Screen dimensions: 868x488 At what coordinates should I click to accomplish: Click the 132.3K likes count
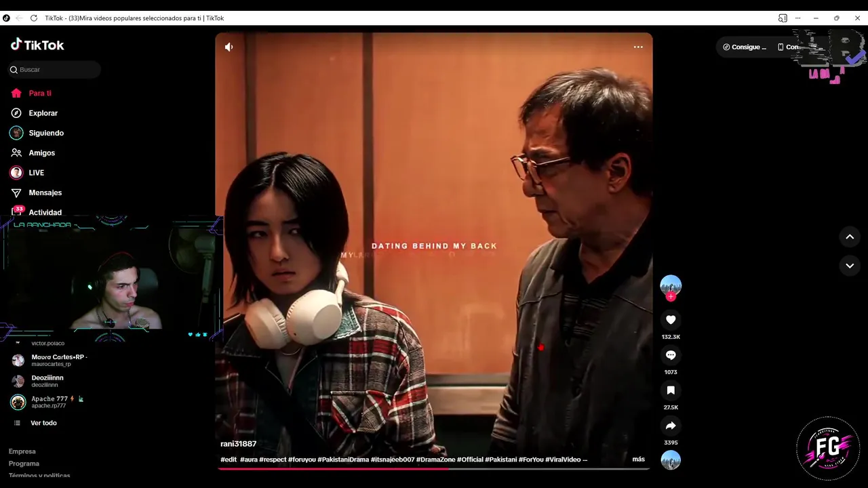pyautogui.click(x=671, y=337)
